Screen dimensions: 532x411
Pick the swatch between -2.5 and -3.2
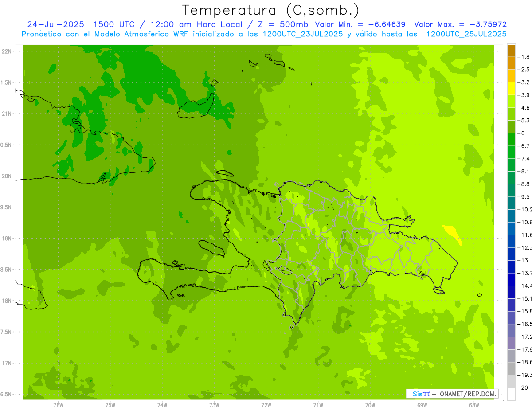(511, 76)
